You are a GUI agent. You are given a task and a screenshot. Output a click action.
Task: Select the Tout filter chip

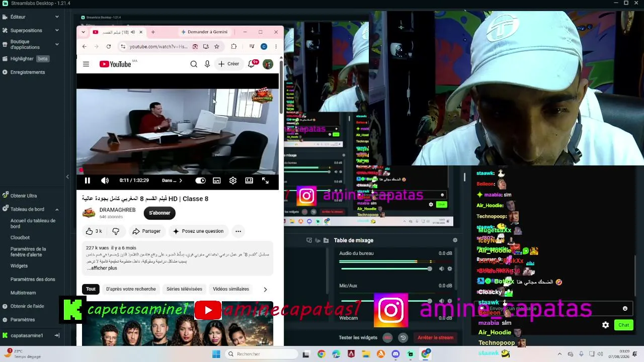(x=91, y=289)
